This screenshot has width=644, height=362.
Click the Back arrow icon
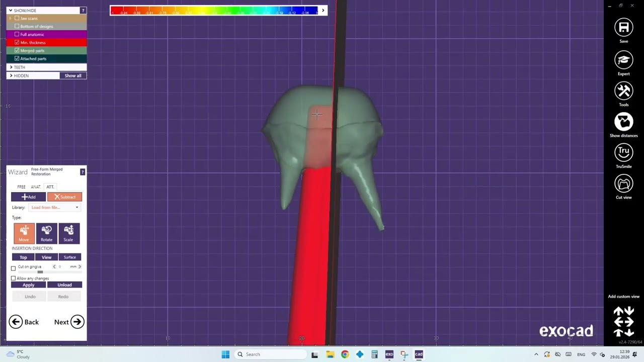(16, 322)
